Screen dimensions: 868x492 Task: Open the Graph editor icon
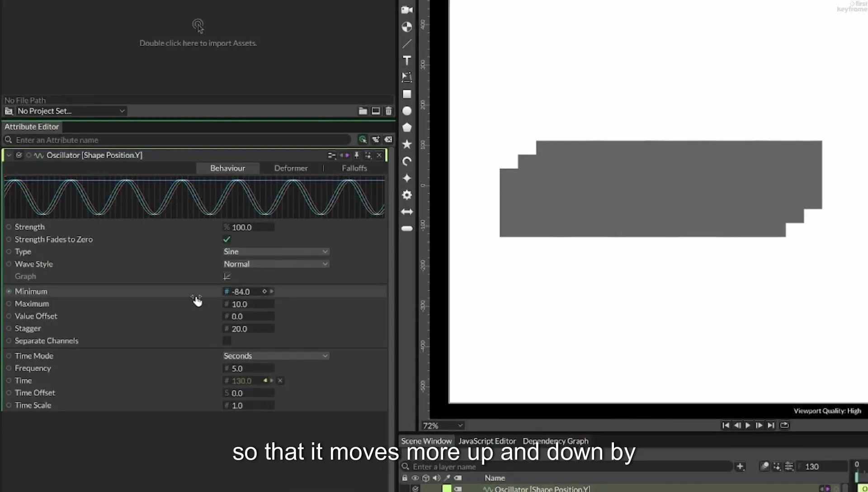pyautogui.click(x=227, y=276)
